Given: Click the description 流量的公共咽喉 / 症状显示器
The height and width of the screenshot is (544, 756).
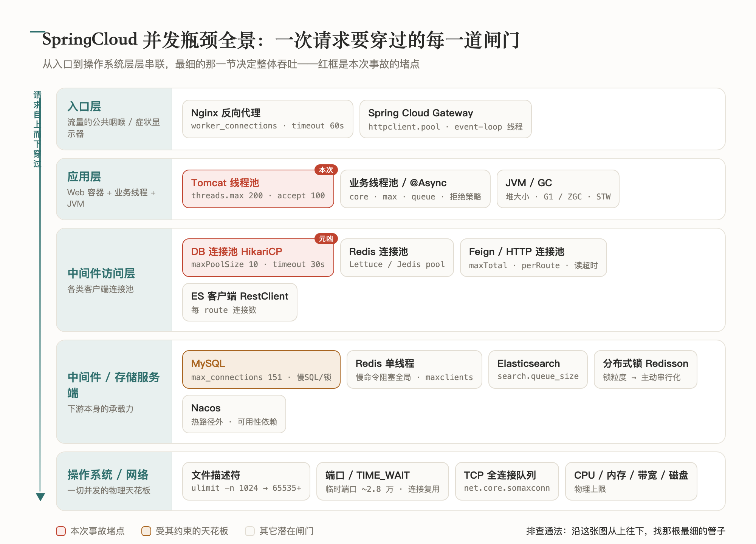Looking at the screenshot, I should (x=113, y=128).
